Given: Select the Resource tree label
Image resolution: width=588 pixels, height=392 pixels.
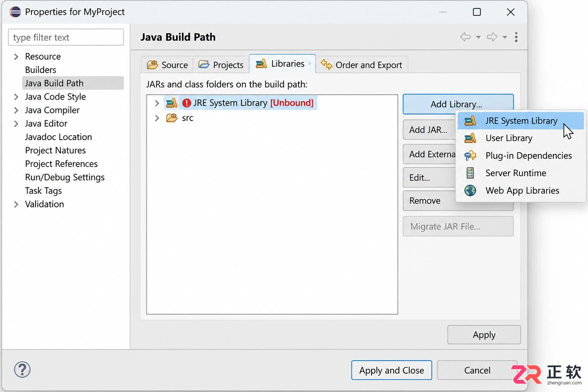Looking at the screenshot, I should 43,56.
